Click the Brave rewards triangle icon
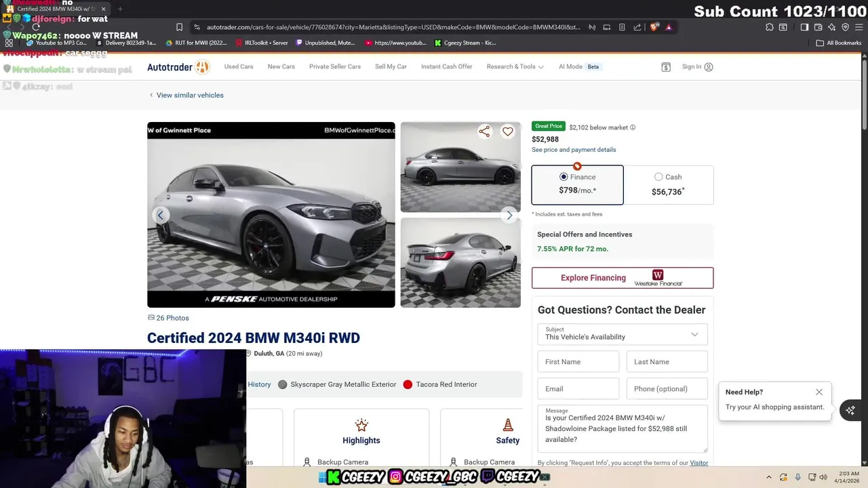868x488 pixels. coord(669,27)
